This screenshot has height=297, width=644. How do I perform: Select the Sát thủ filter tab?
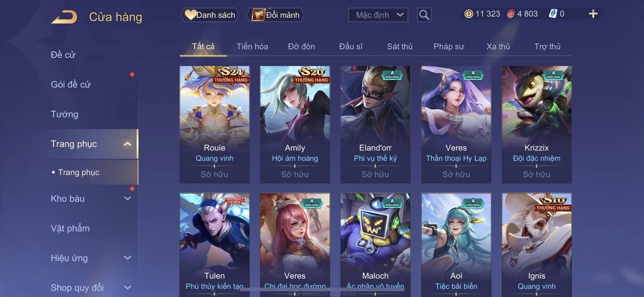coord(399,46)
